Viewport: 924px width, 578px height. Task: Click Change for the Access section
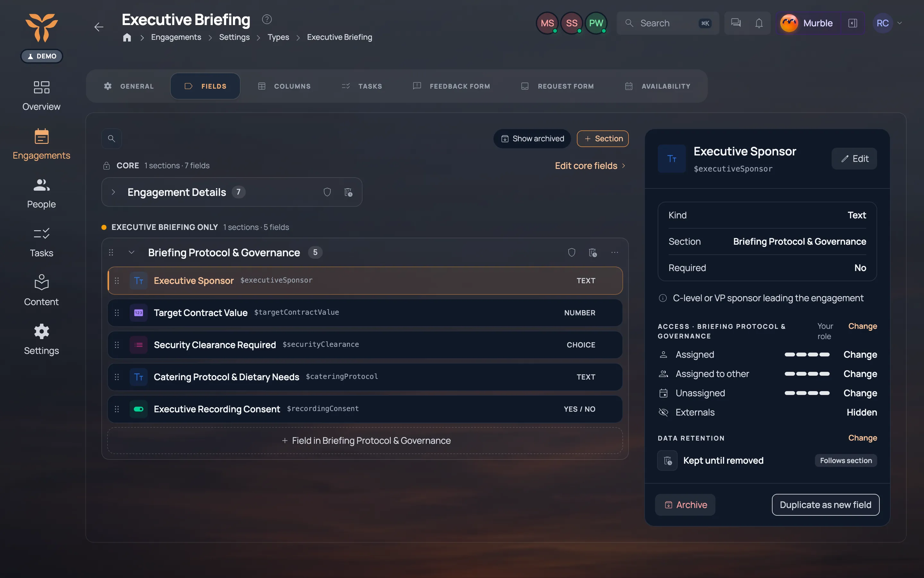pyautogui.click(x=862, y=326)
